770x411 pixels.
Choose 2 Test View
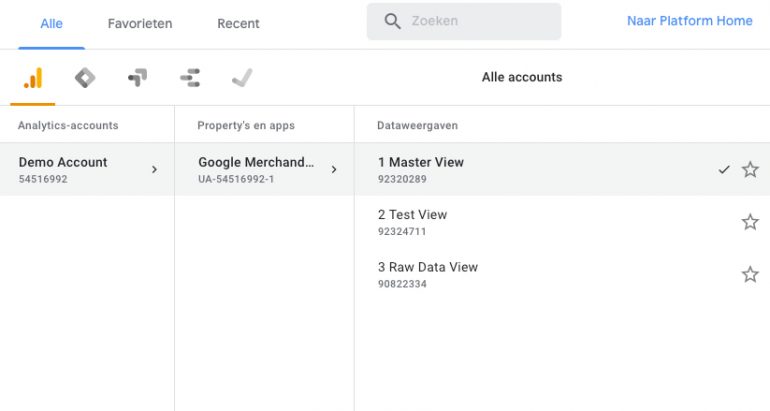(x=562, y=222)
